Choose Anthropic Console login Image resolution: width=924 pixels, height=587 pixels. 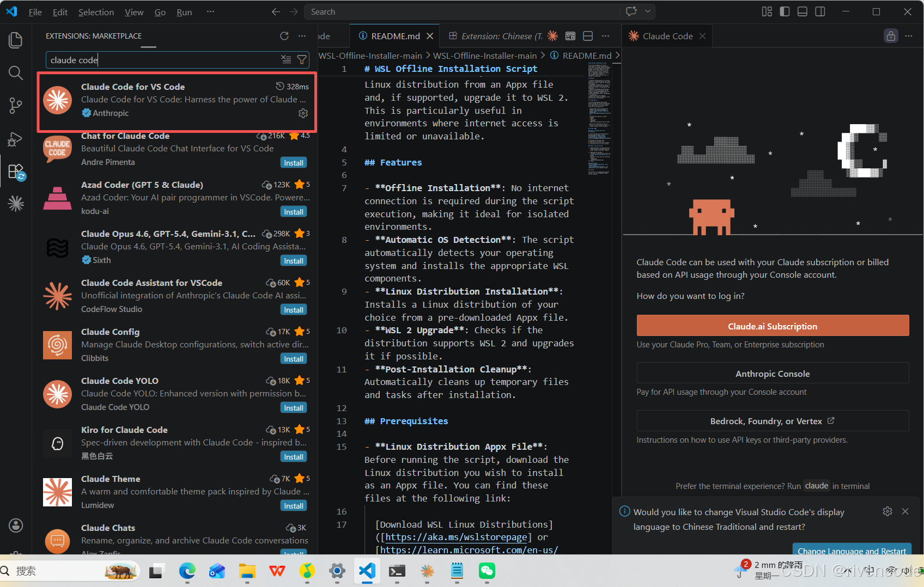coord(773,373)
